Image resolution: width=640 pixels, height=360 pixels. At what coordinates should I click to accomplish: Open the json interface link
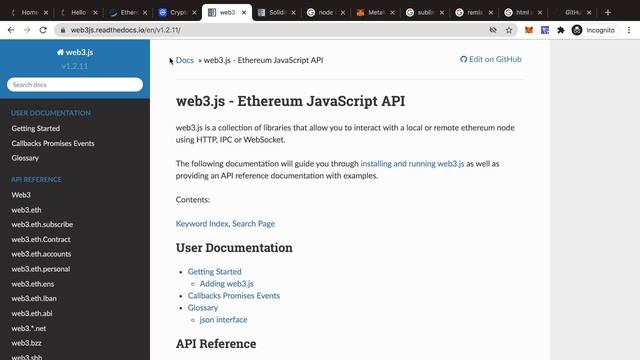click(x=223, y=319)
